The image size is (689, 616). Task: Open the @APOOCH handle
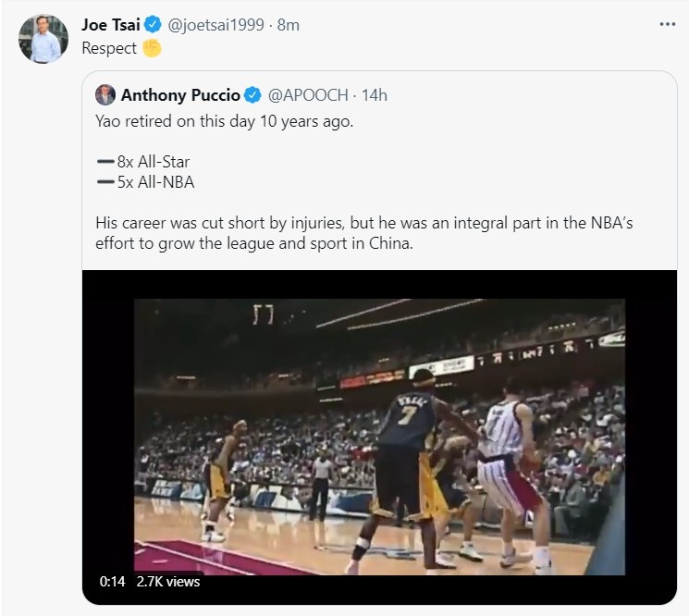pos(308,95)
